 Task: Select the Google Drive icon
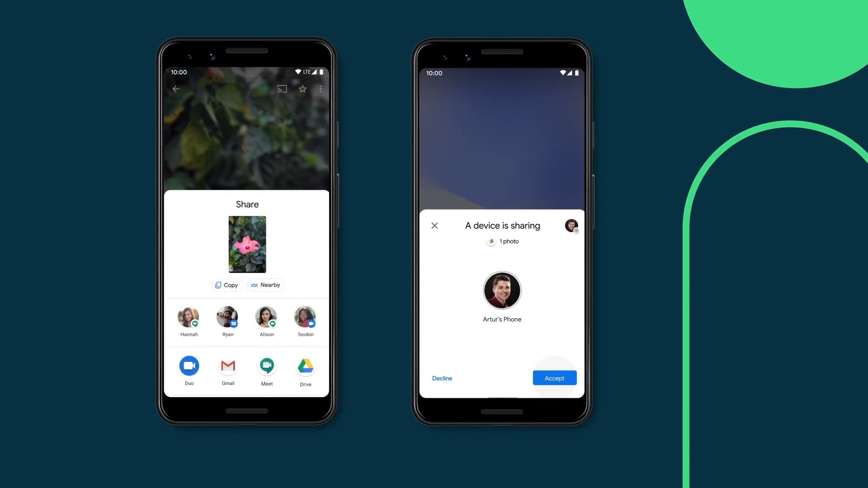tap(305, 366)
